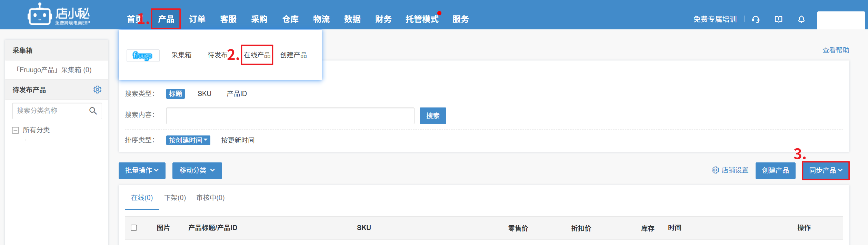This screenshot has width=868, height=245.
Task: Open the help book icon
Action: pyautogui.click(x=778, y=19)
